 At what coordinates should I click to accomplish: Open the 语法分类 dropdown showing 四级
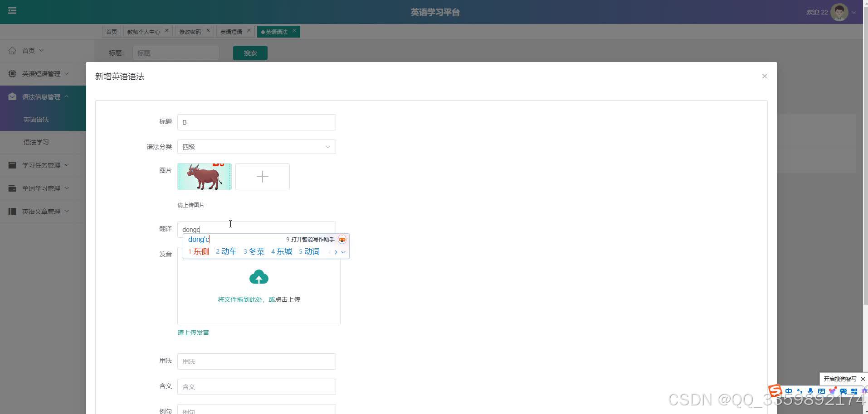pyautogui.click(x=257, y=147)
